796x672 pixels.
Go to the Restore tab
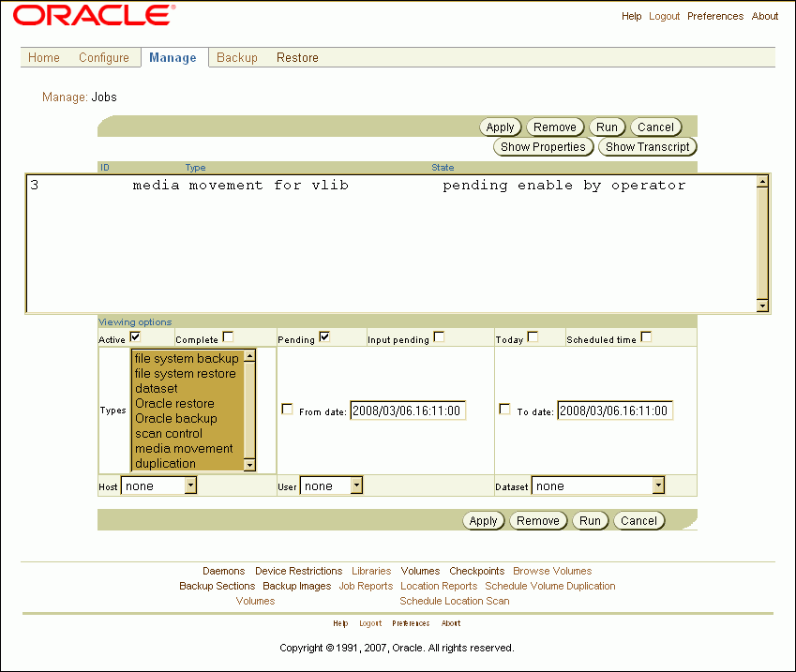click(x=297, y=57)
